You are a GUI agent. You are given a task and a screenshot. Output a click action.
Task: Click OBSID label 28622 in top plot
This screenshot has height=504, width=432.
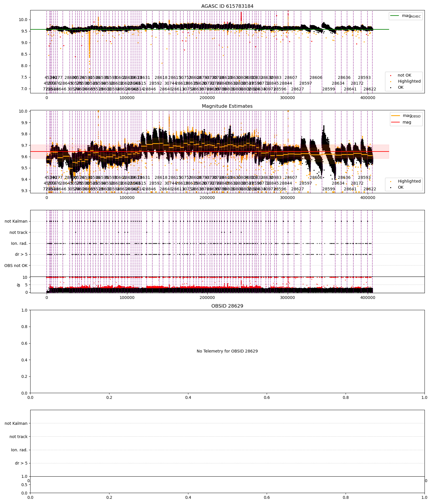(370, 89)
